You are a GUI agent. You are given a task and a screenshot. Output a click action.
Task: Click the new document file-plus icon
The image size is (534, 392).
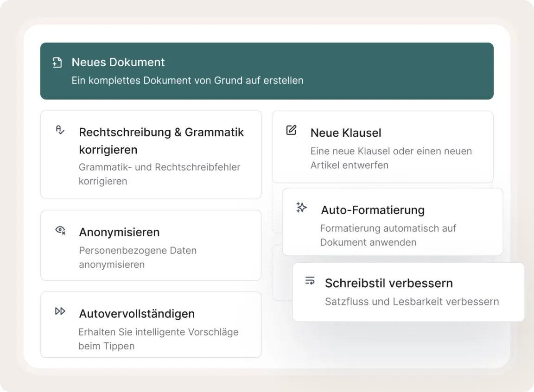(x=57, y=63)
